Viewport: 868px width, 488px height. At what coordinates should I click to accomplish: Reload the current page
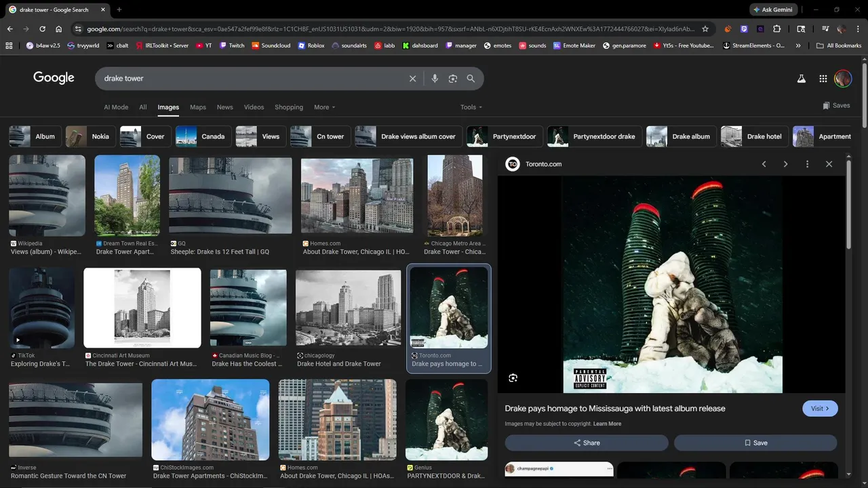[x=42, y=29]
